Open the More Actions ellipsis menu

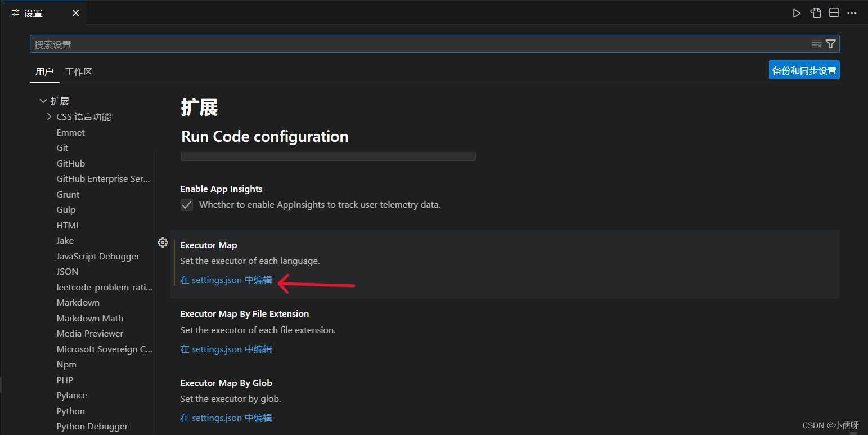(852, 12)
